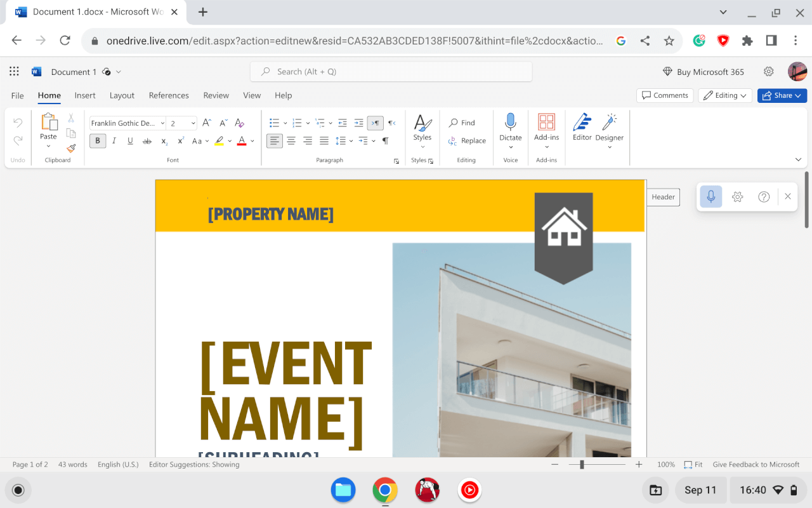Open Replace in Editing group
812x508 pixels.
click(x=467, y=141)
